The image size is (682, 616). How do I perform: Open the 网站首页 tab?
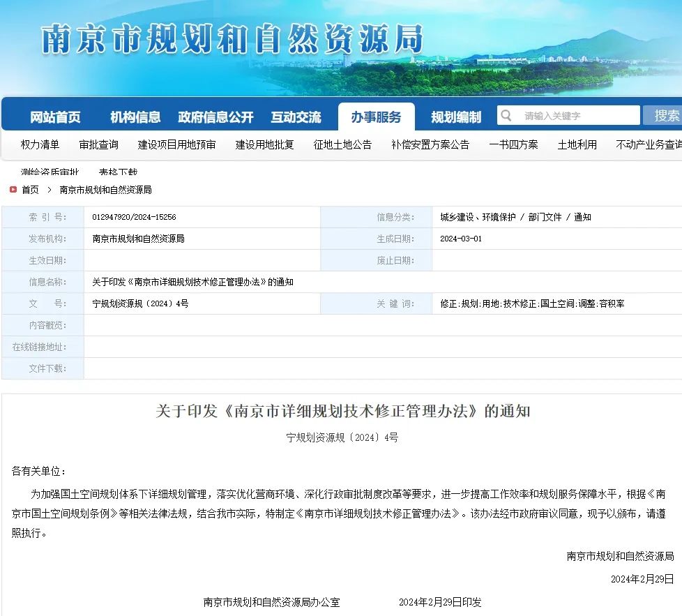pos(55,117)
